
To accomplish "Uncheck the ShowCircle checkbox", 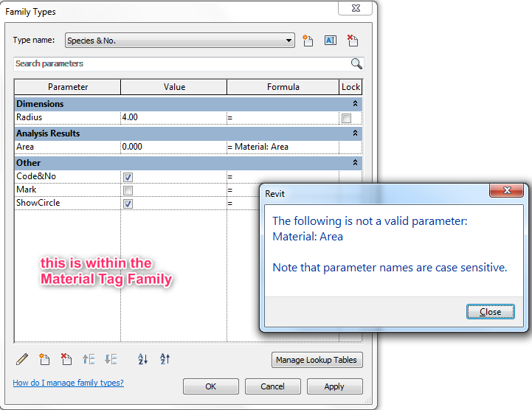I will pyautogui.click(x=128, y=204).
